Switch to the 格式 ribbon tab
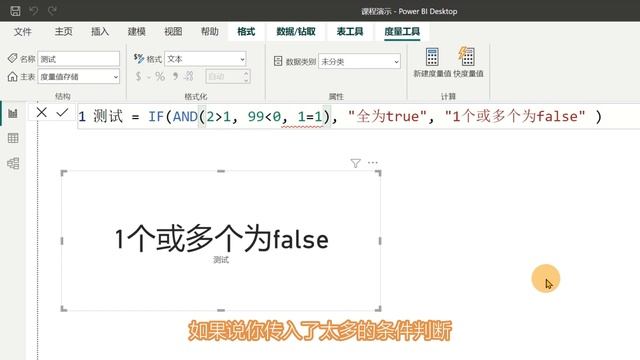Viewport: 640px width, 360px height. (x=246, y=31)
